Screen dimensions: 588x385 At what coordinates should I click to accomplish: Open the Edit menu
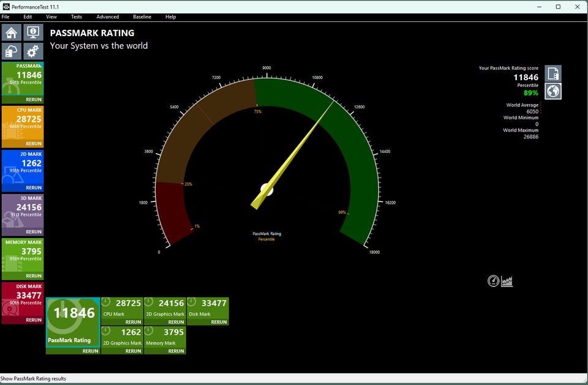tap(28, 17)
